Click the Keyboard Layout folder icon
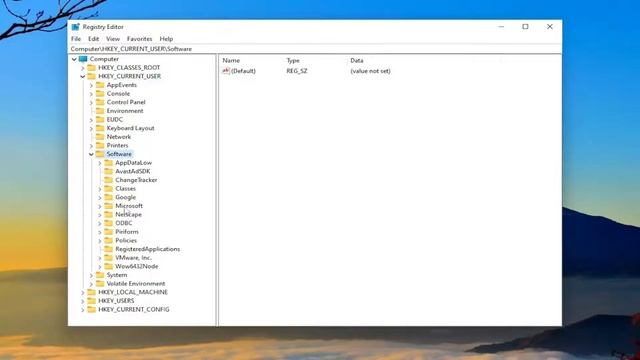 coord(100,128)
